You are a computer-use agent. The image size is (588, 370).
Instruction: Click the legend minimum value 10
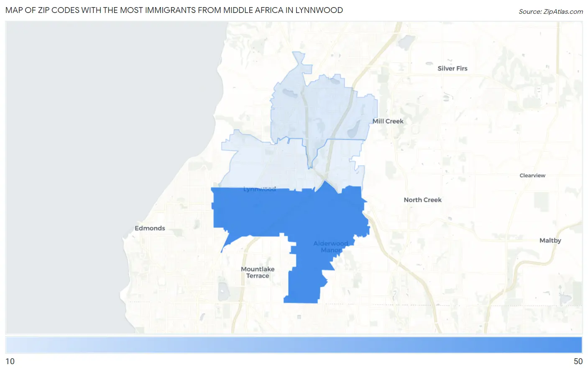[10, 362]
